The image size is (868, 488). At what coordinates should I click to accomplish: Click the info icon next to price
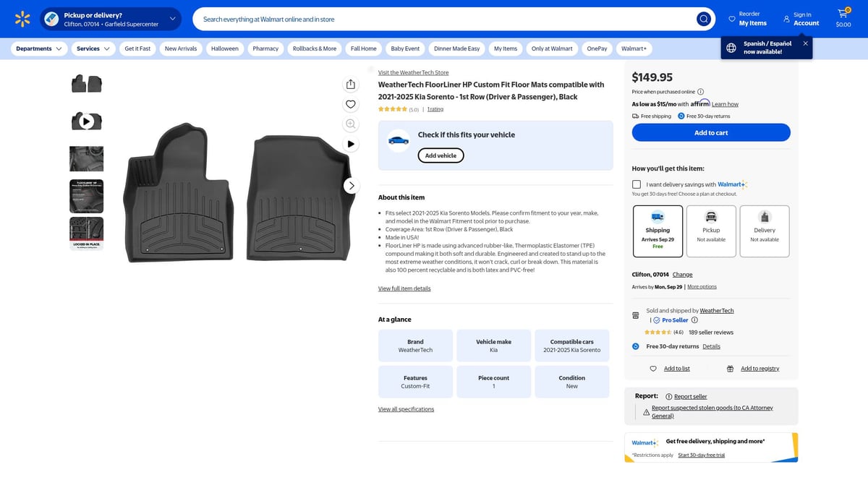click(x=700, y=92)
